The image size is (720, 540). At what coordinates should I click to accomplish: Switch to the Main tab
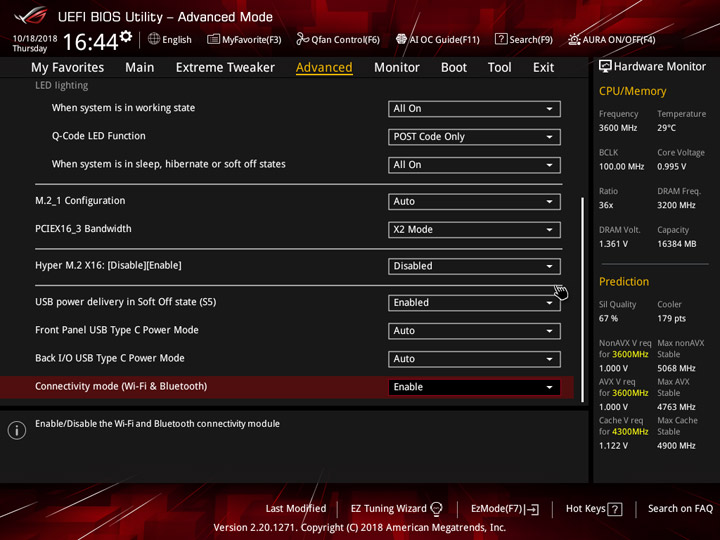140,68
